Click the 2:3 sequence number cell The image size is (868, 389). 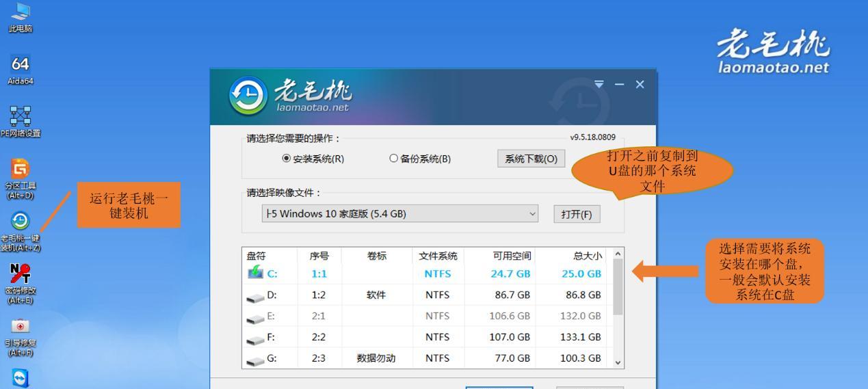point(319,358)
